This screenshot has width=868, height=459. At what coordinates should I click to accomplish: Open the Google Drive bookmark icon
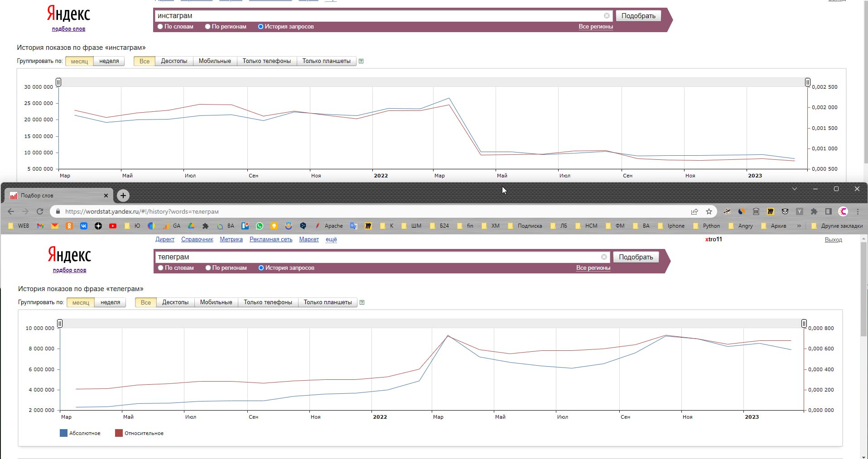point(191,225)
